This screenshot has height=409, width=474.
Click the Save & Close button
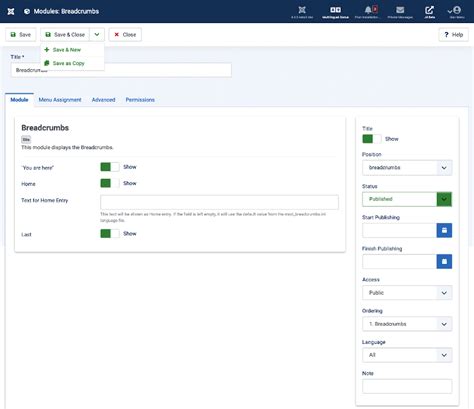(x=65, y=35)
